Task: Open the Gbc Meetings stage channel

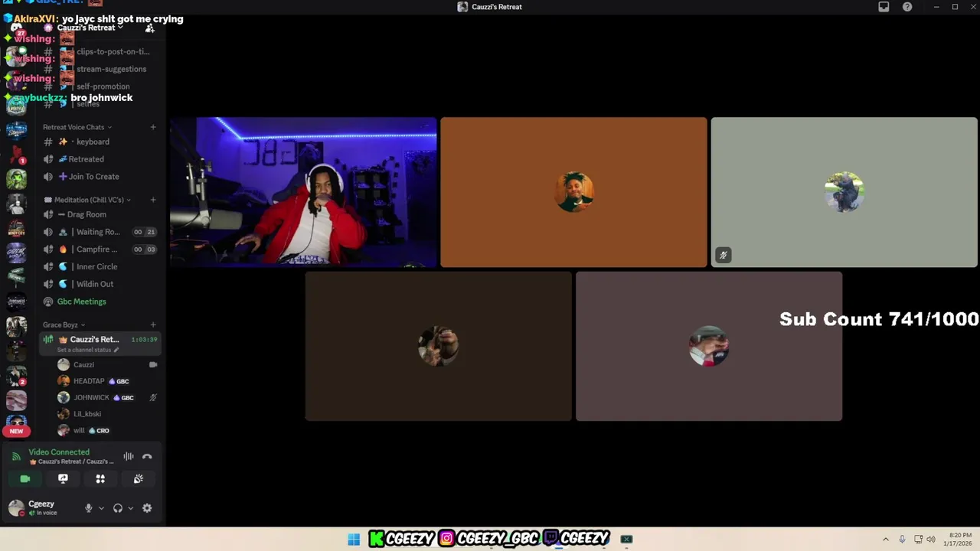Action: pos(100,302)
